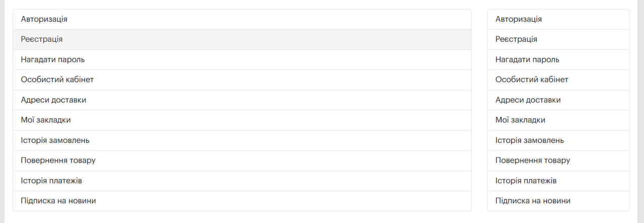644x223 pixels.
Task: View Історія платежів in the right sidebar
Action: click(x=526, y=181)
